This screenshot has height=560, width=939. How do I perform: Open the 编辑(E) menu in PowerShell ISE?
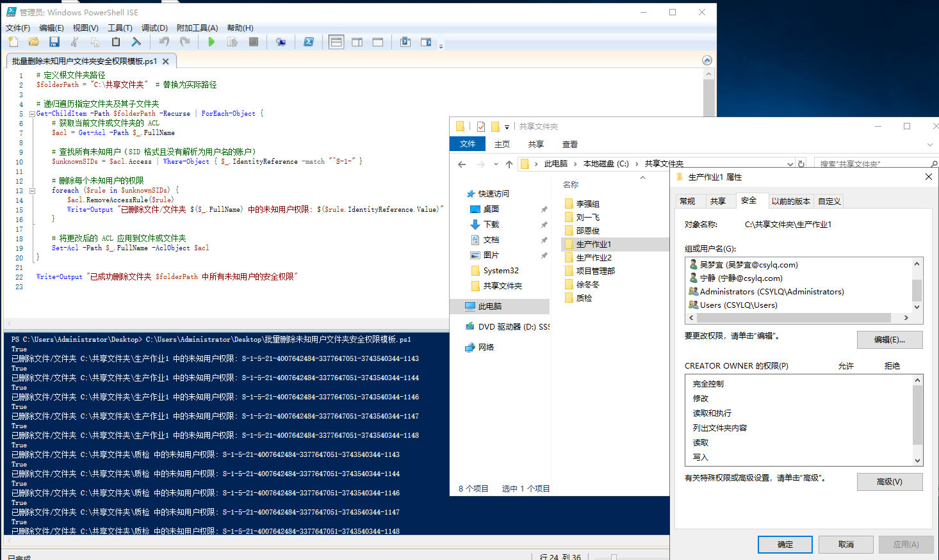(x=51, y=28)
